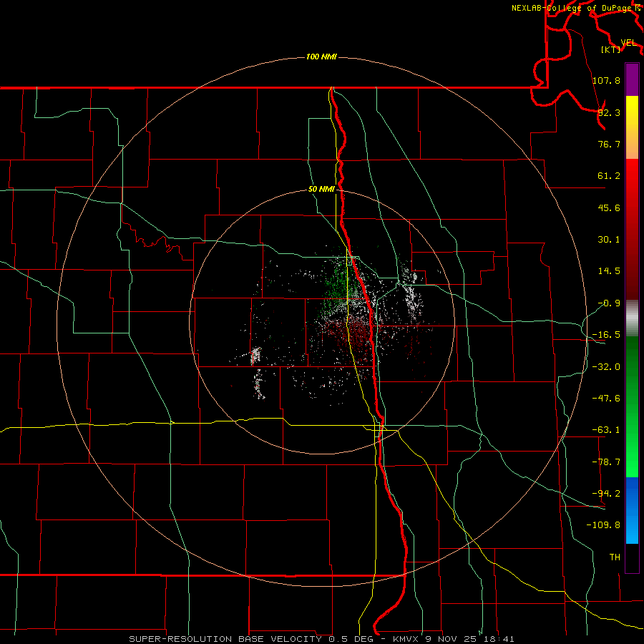The image size is (644, 644).
Task: Click the -63.1 velocity scale value
Action: (606, 430)
